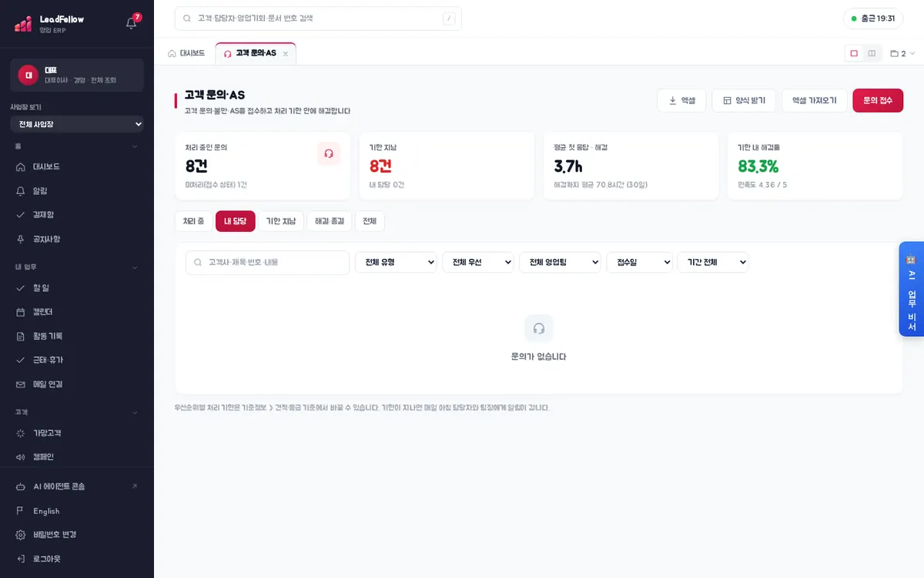Filter by 처리 중 status
924x578 pixels.
tap(193, 221)
